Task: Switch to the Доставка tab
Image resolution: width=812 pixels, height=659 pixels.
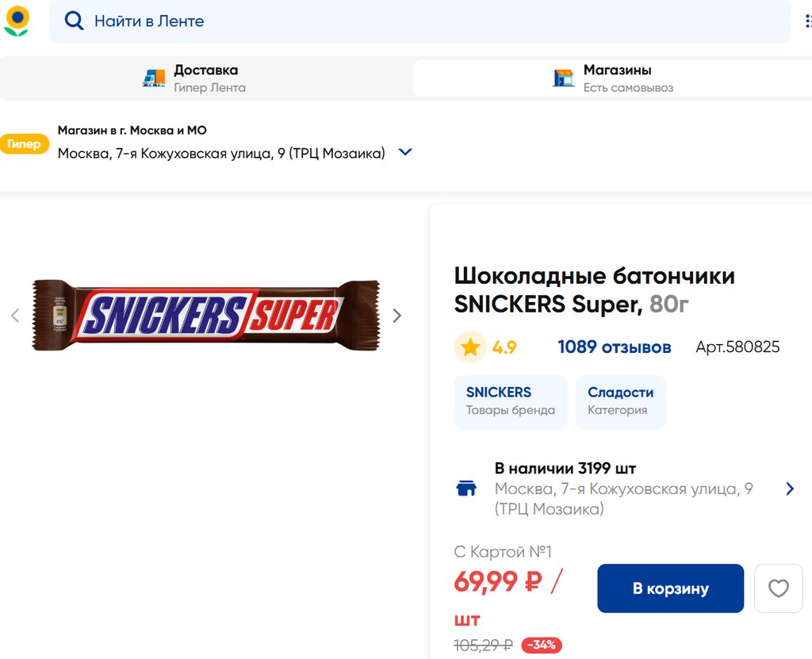Action: (x=206, y=78)
